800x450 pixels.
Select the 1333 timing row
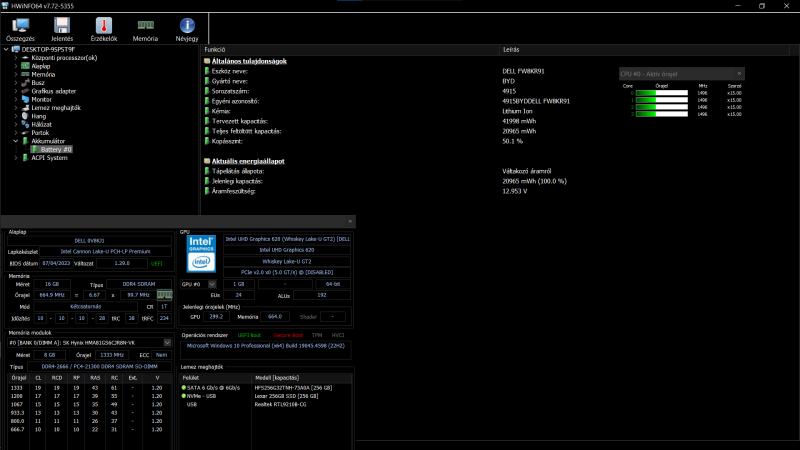[x=89, y=388]
